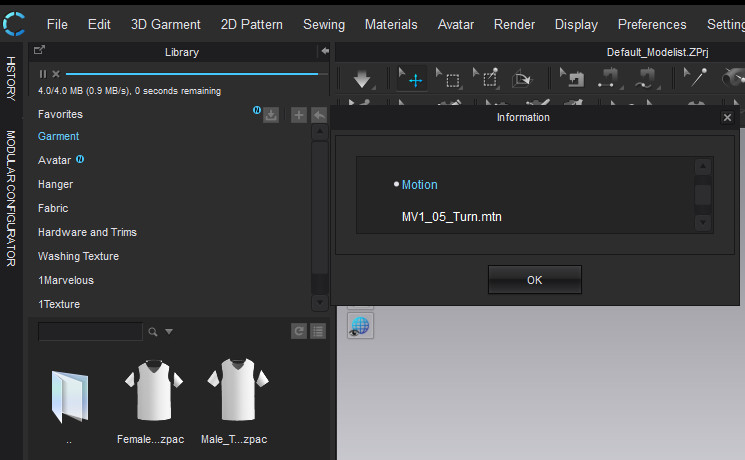This screenshot has height=460, width=745.
Task: Collapse the Library panel with arrow
Action: [x=324, y=51]
